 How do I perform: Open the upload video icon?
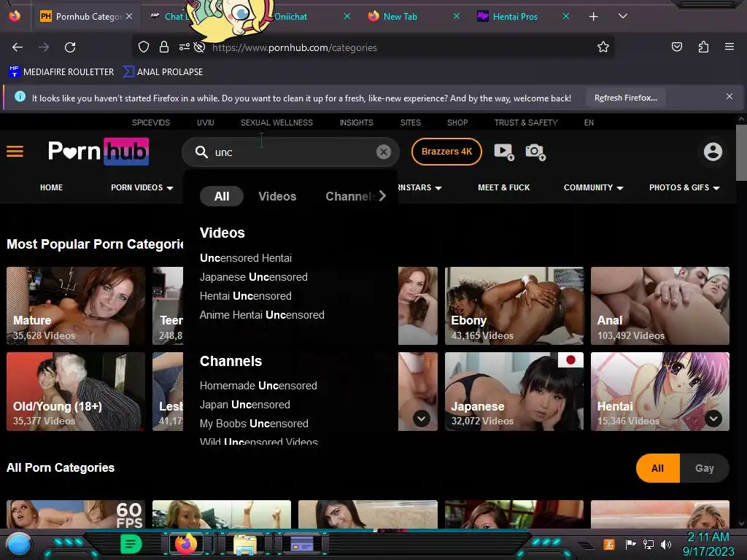pyautogui.click(x=504, y=152)
